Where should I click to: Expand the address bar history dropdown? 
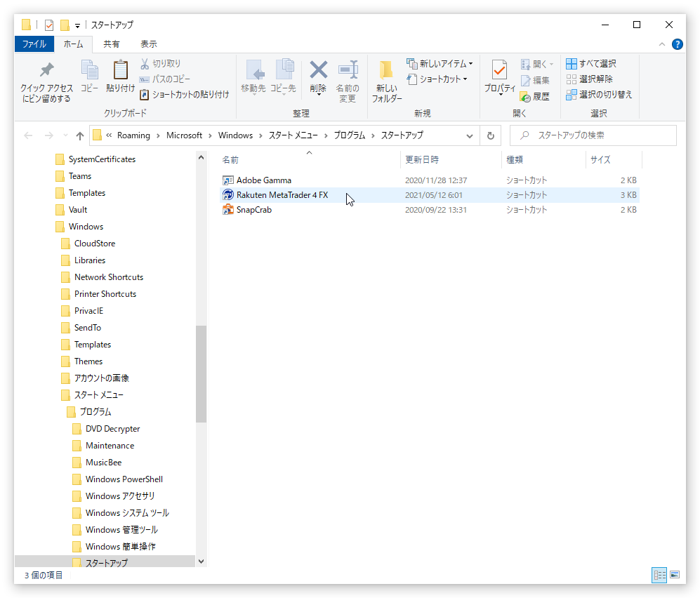pos(469,135)
